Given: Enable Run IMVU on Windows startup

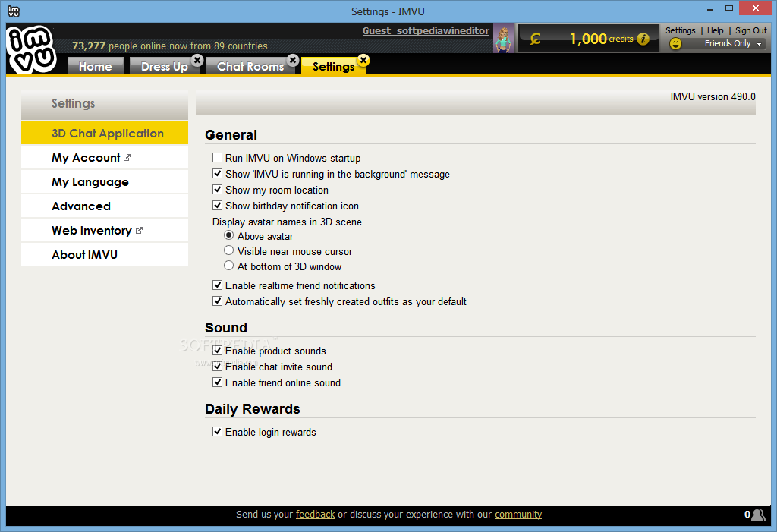Looking at the screenshot, I should click(217, 158).
